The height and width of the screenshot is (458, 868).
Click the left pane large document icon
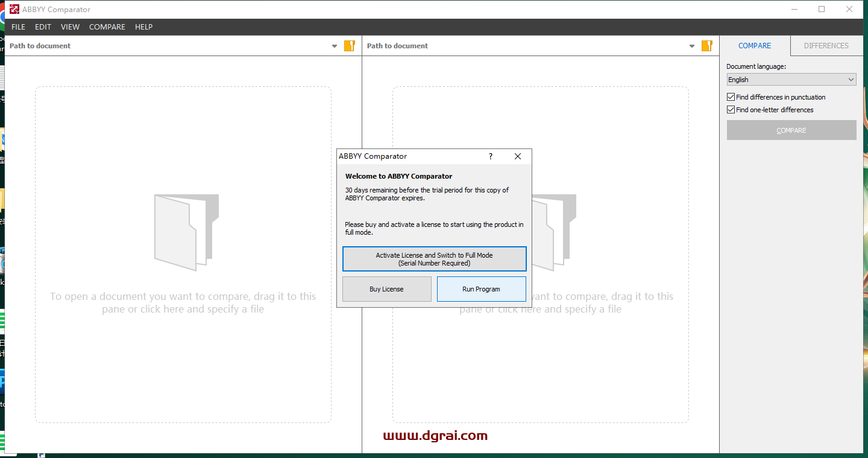point(186,232)
